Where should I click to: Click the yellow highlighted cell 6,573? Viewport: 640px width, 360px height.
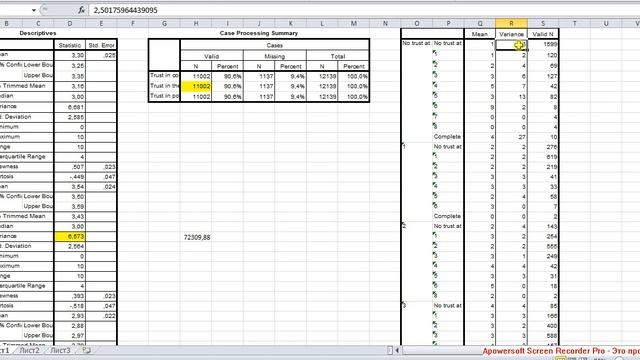click(x=70, y=236)
